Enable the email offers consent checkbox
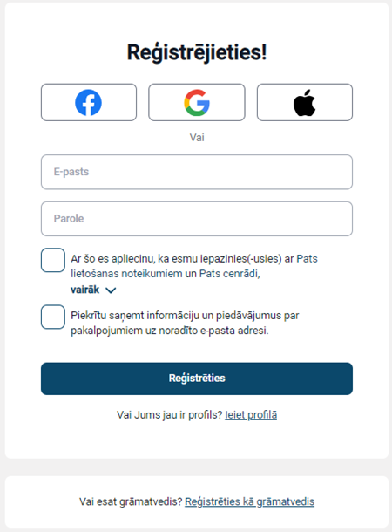Image resolution: width=392 pixels, height=532 pixels. [53, 317]
